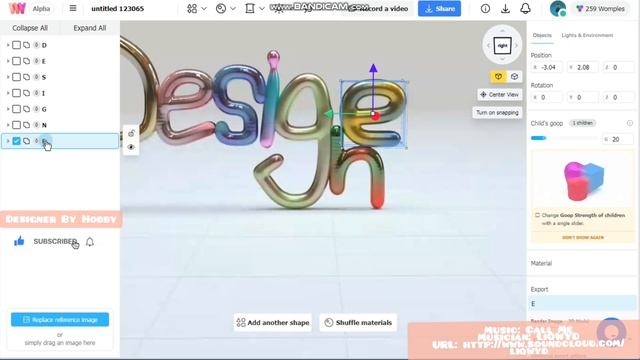Adjust the Child's goop slider

[x=563, y=138]
